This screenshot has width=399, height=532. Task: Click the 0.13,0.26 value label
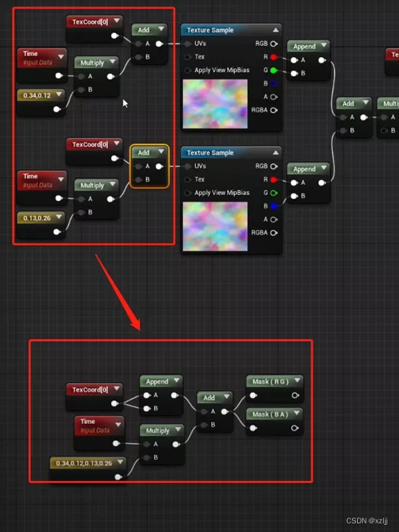coord(37,218)
